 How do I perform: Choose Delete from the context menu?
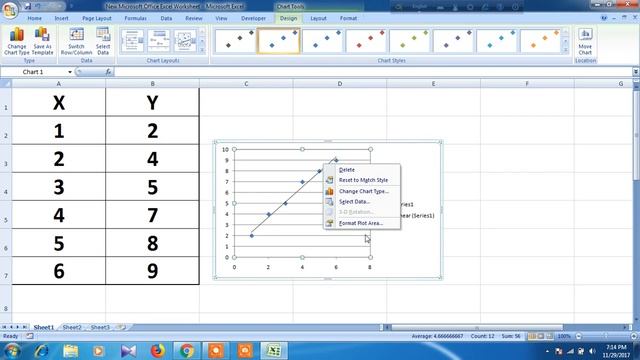coord(362,170)
